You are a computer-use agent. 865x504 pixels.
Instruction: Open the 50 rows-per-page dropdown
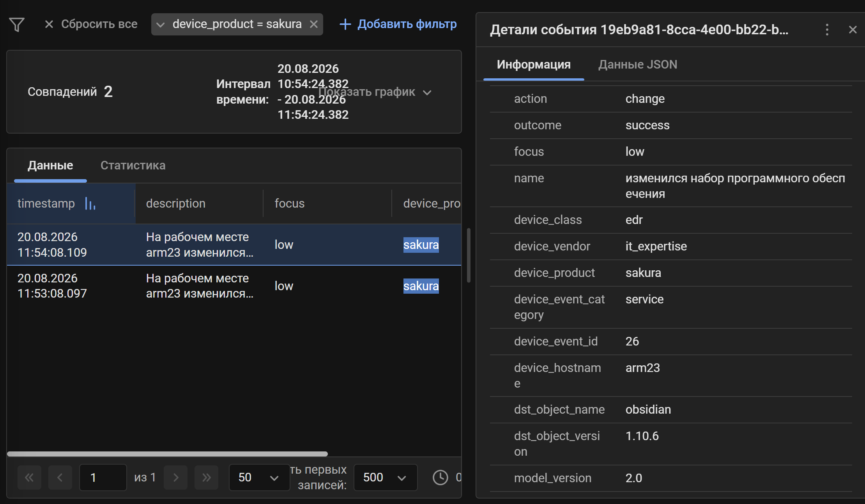coord(259,478)
